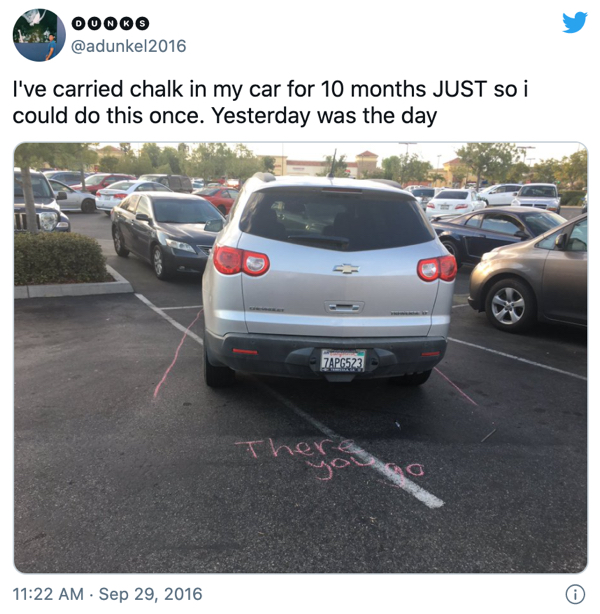Open the DUNKS profile avatar

(x=39, y=35)
